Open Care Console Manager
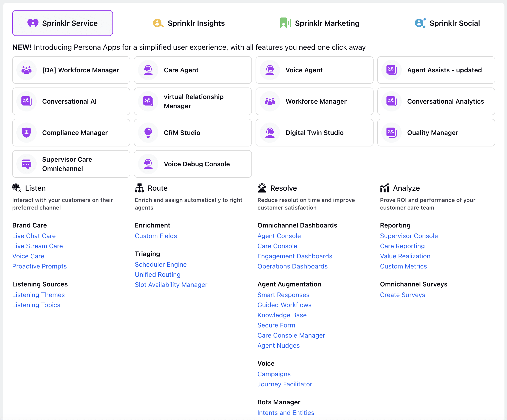Viewport: 507px width, 420px height. pos(291,335)
